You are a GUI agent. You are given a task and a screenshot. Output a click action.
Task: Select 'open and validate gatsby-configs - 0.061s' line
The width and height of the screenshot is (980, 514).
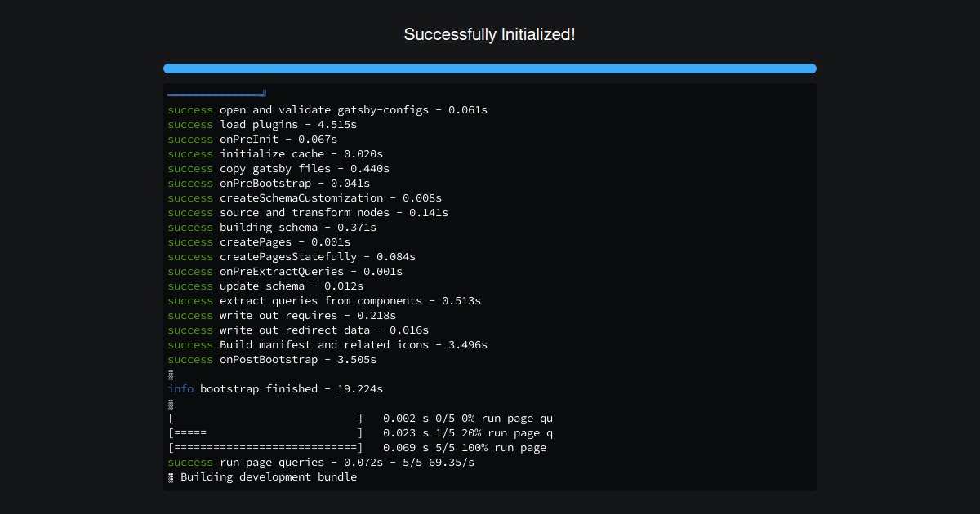(327, 109)
